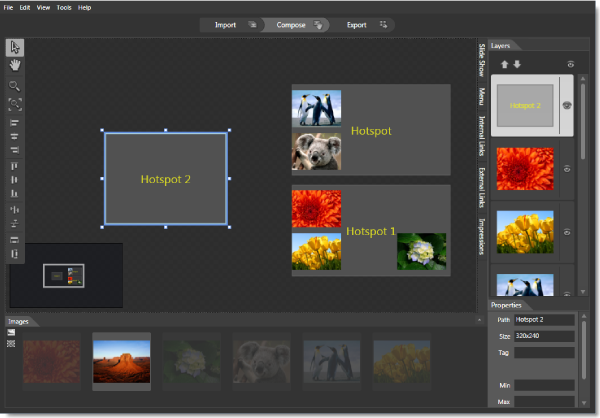Select the desert landscape thumbnail in Images
Viewport: 600px width, 418px height.
coord(121,360)
